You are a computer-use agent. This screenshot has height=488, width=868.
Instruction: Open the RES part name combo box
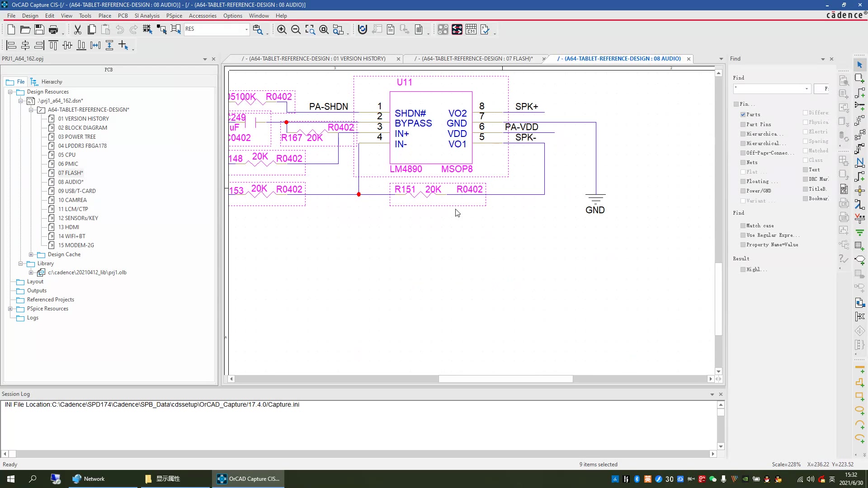(246, 29)
